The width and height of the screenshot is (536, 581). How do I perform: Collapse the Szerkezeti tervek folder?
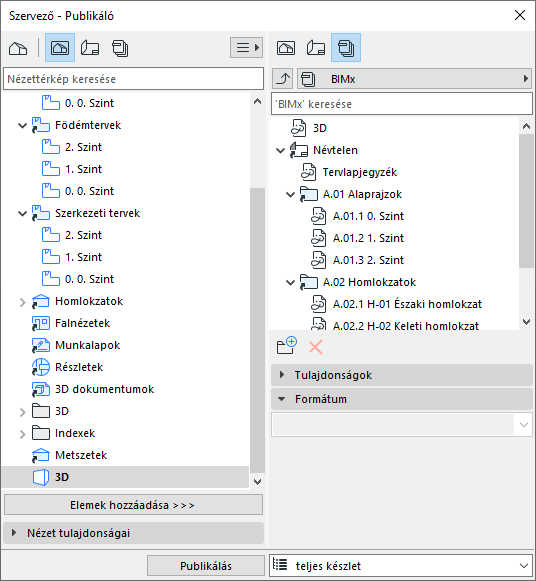23,214
